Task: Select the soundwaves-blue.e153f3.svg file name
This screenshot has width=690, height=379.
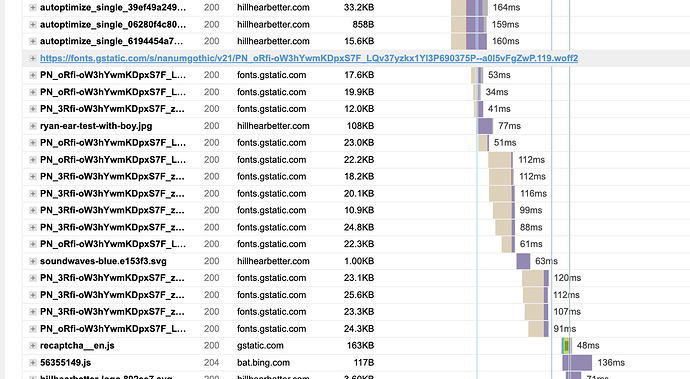Action: (x=103, y=261)
